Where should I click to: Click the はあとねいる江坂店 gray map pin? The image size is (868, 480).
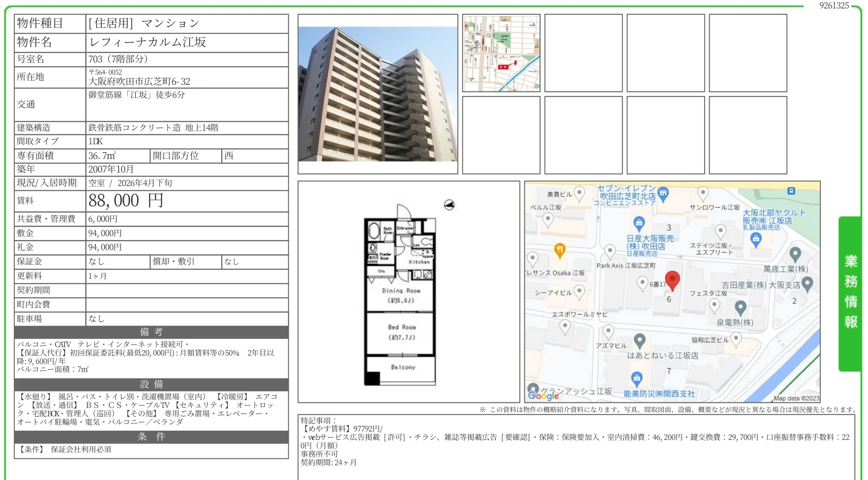(640, 340)
